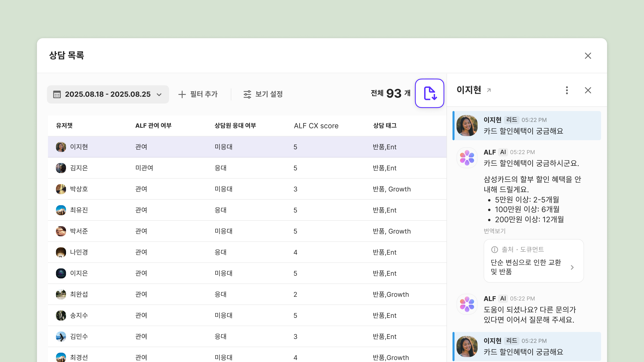Select the 박서준 name in the table
This screenshot has width=644, height=362.
pyautogui.click(x=79, y=231)
